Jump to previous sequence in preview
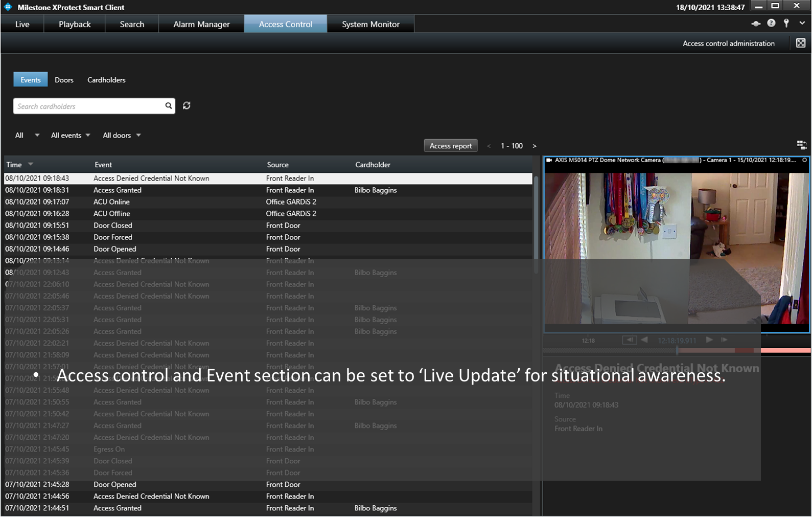The height and width of the screenshot is (517, 812). [x=630, y=340]
